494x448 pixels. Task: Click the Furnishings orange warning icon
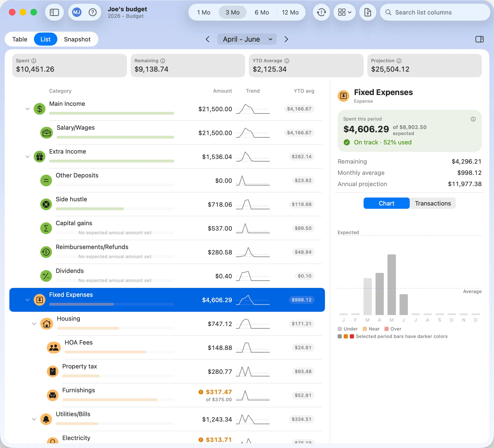tap(201, 392)
